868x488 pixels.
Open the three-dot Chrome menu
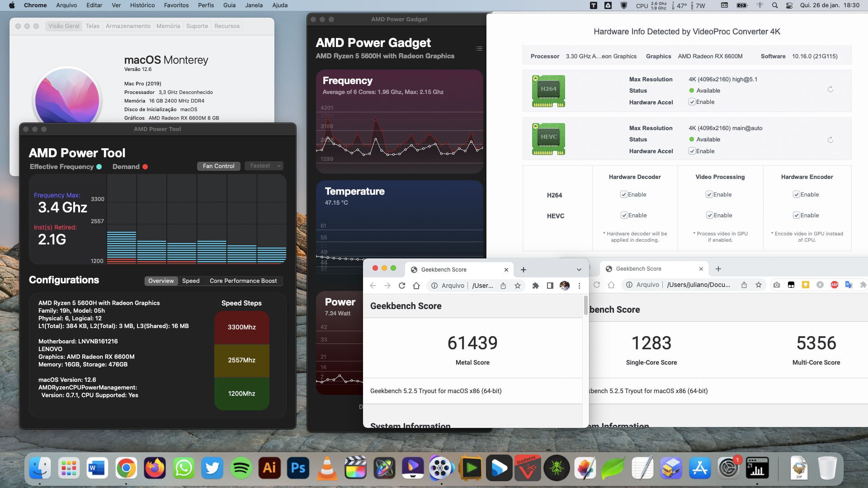[579, 286]
